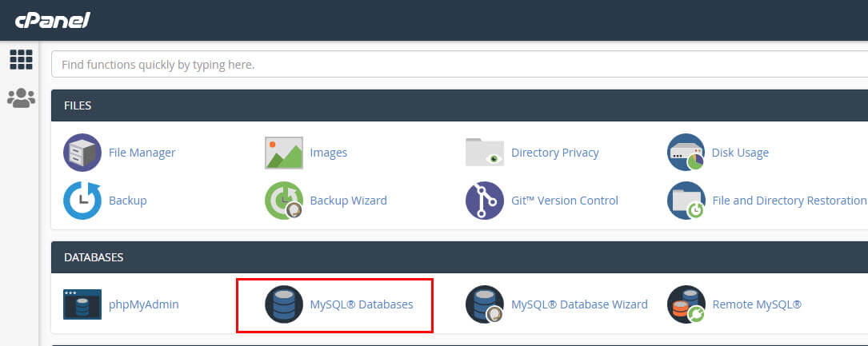Screen dimensions: 868x346
Task: Collapse the FILES section header
Action: (x=459, y=105)
